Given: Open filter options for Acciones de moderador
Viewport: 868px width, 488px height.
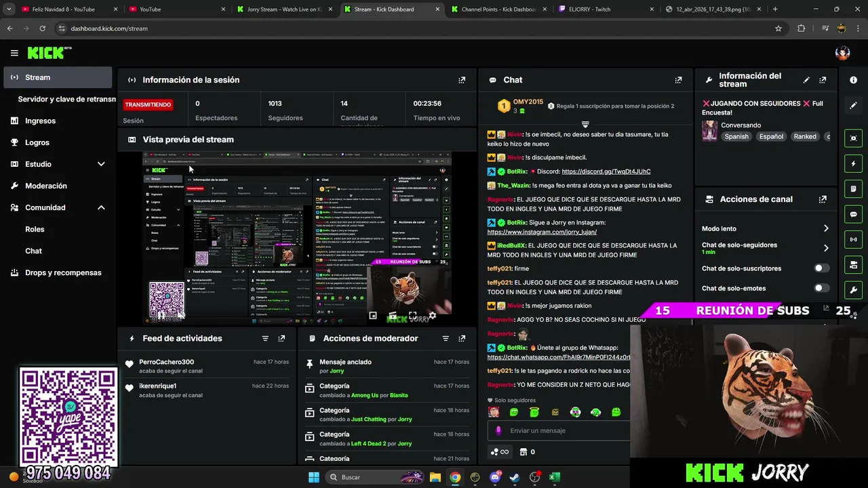Looking at the screenshot, I should point(446,338).
